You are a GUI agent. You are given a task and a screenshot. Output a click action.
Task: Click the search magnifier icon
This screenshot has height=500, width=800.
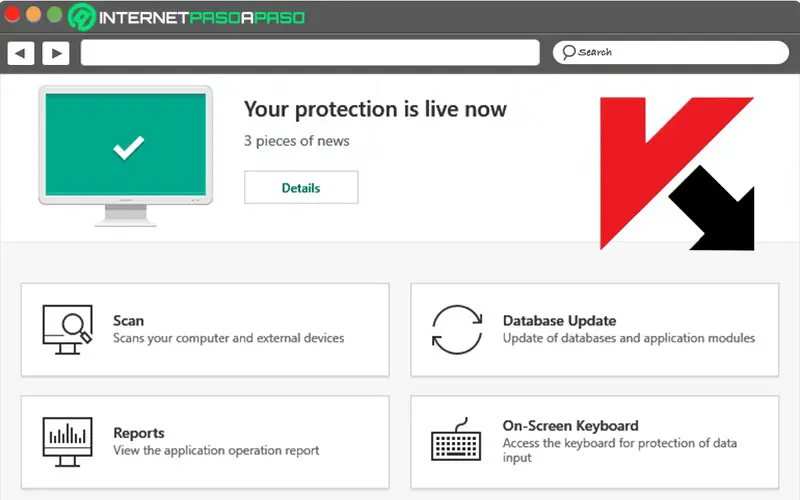[568, 52]
